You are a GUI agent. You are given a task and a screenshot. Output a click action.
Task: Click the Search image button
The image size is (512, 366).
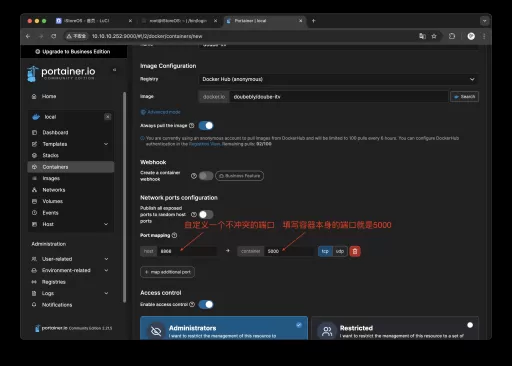464,97
